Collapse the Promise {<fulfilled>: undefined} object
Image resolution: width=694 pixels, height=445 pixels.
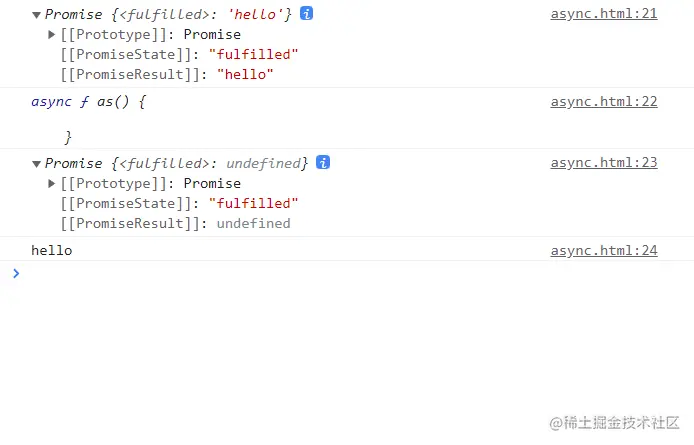(x=37, y=164)
